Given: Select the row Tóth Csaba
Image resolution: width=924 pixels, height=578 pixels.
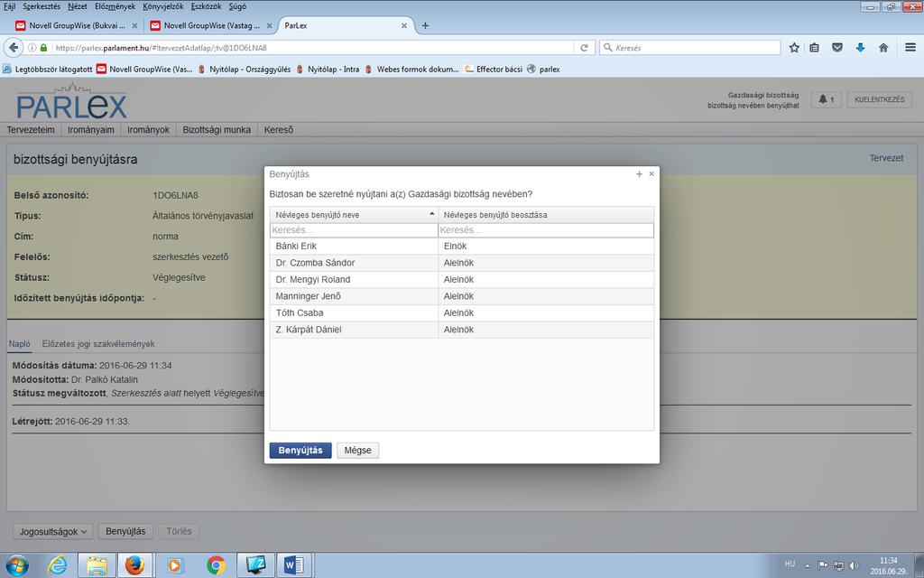Looking at the screenshot, I should [x=462, y=312].
